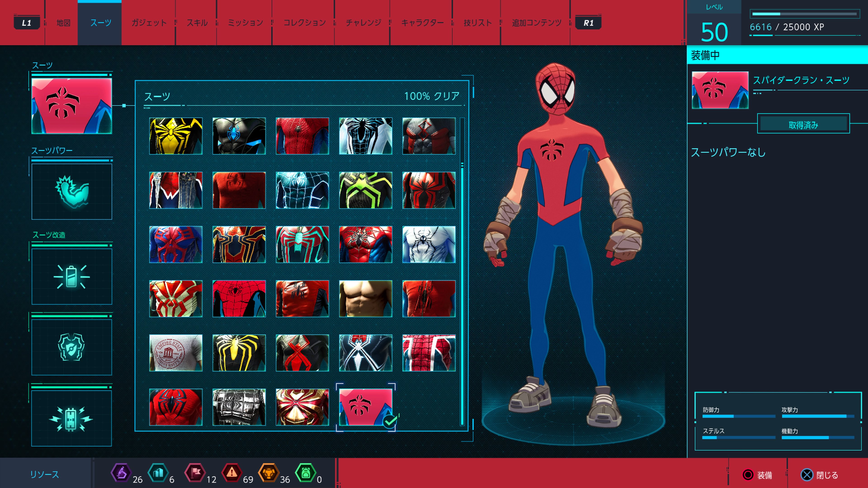Viewport: 868px width, 488px height.
Task: Select the battery suit mod slot
Action: [x=72, y=277]
